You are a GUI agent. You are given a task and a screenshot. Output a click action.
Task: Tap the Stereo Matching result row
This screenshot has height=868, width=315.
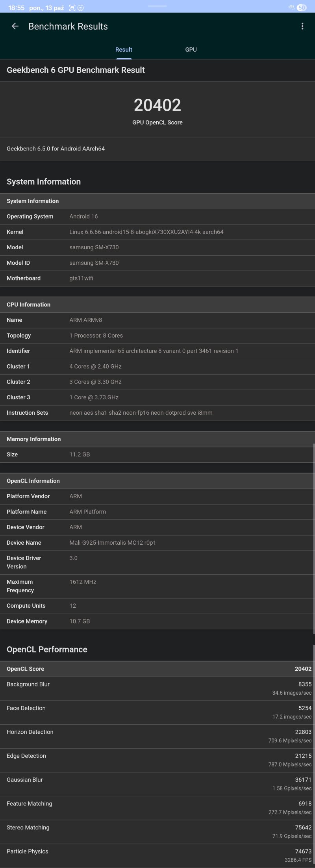[x=157, y=831]
